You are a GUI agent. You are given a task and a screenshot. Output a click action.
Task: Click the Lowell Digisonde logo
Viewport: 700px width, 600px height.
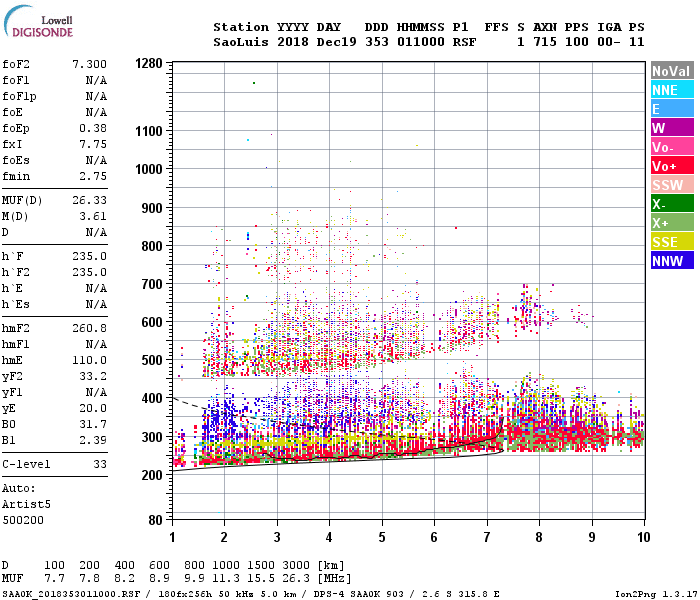tap(38, 22)
